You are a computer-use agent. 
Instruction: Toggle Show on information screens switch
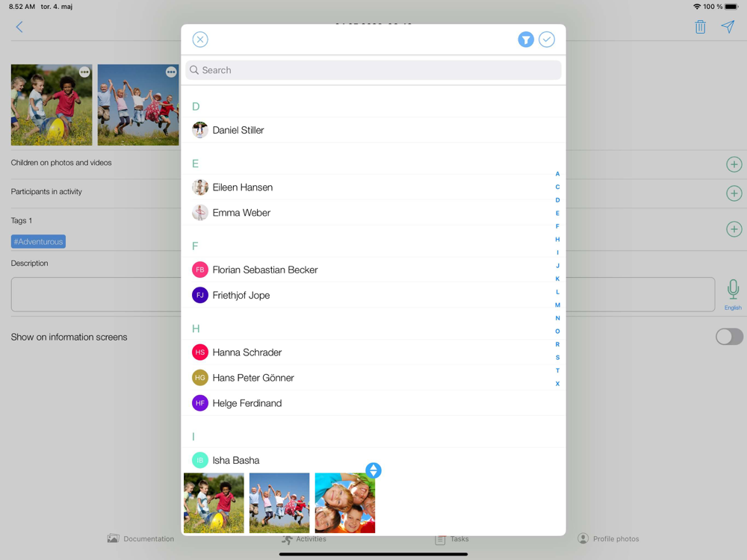coord(729,337)
